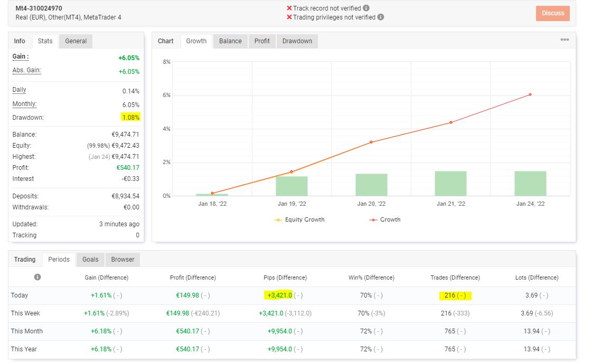Click the Abs. Gain label link

26,70
